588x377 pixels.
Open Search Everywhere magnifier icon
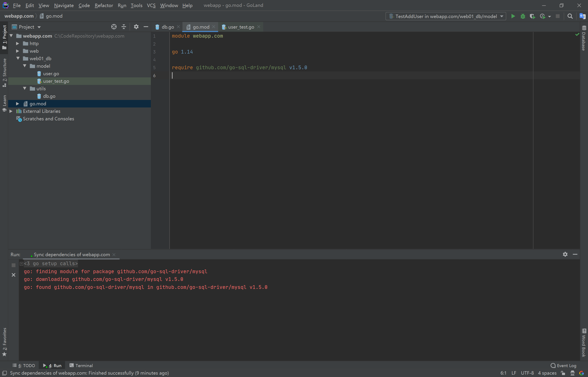pyautogui.click(x=570, y=16)
